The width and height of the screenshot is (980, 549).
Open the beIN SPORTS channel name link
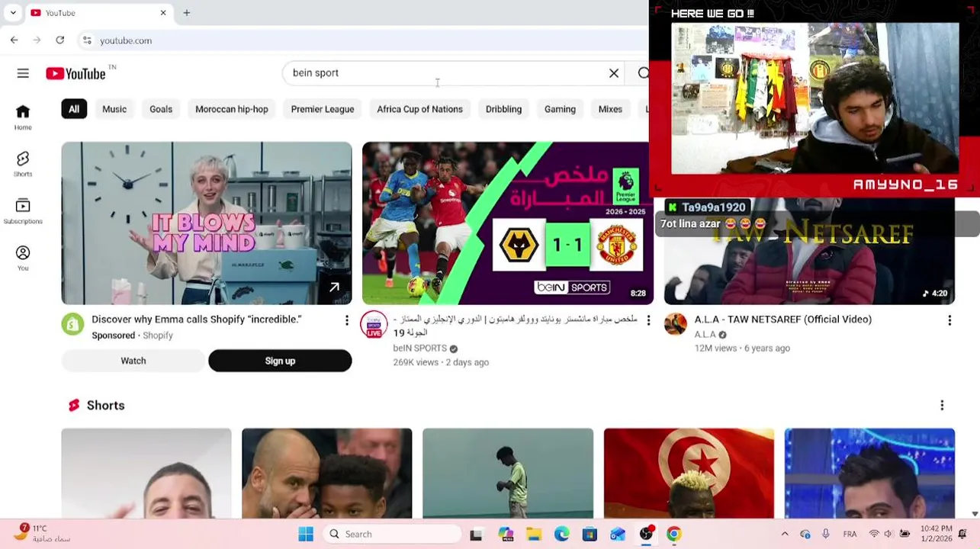pos(419,348)
